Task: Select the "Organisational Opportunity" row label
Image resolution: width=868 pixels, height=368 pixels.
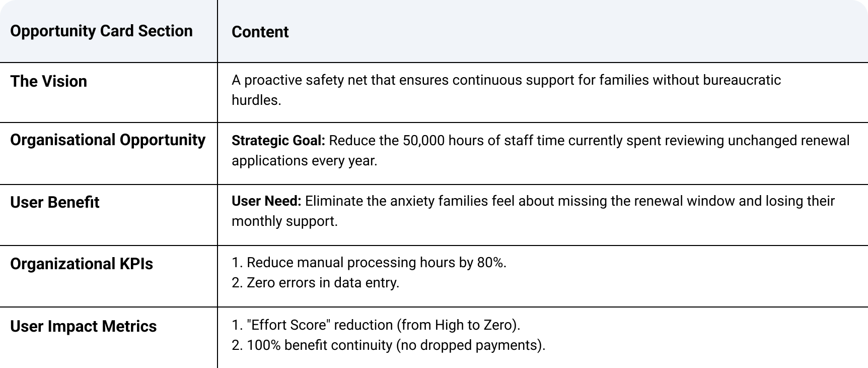Action: (x=108, y=140)
